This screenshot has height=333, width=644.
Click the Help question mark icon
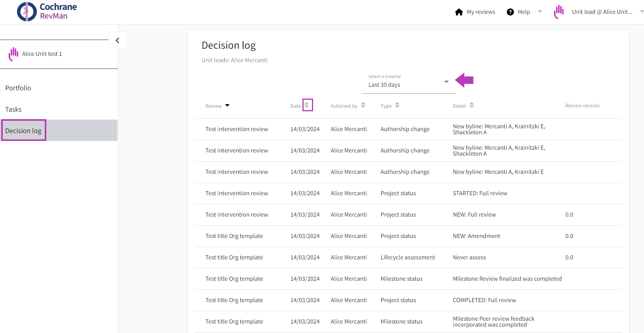[x=510, y=12]
